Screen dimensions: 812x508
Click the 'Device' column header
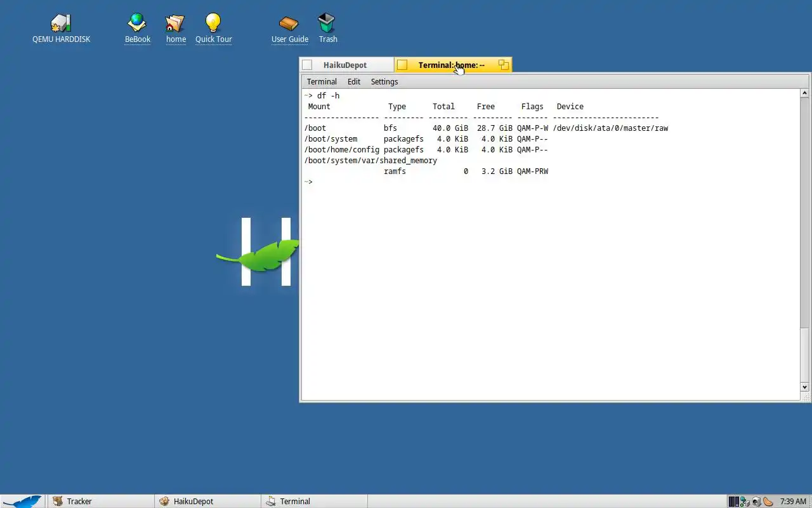(x=570, y=107)
